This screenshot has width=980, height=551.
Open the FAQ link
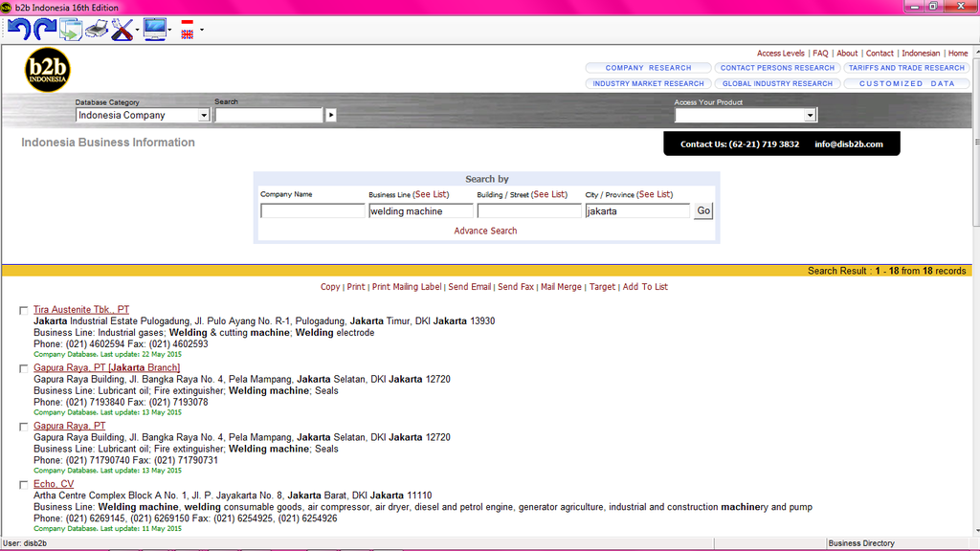coord(820,54)
